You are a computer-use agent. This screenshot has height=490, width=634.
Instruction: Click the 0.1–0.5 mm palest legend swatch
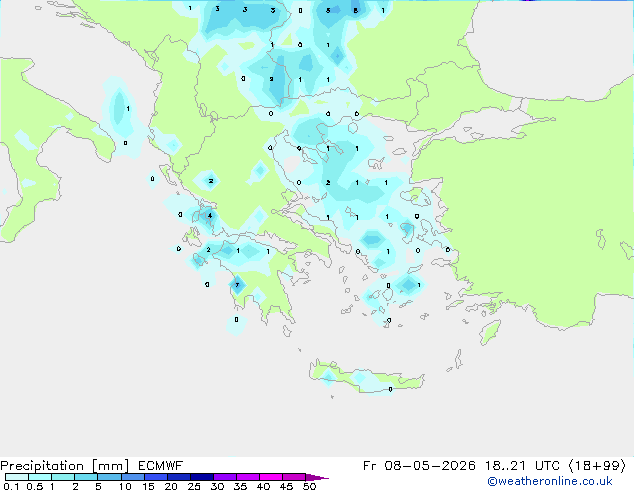coord(17,477)
